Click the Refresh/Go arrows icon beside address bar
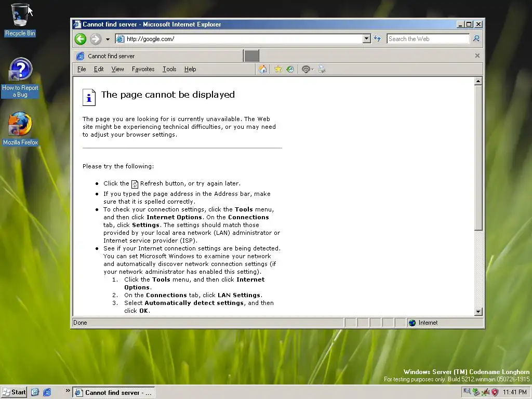 [377, 38]
